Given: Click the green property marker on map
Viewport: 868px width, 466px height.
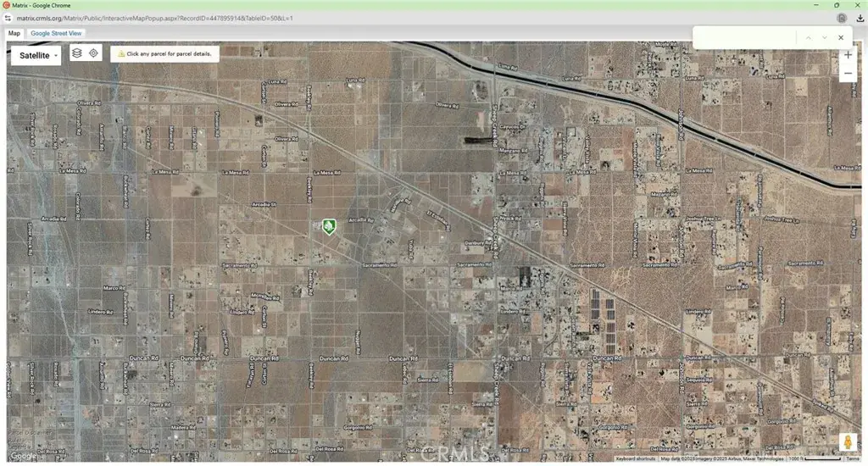Looking at the screenshot, I should [330, 225].
